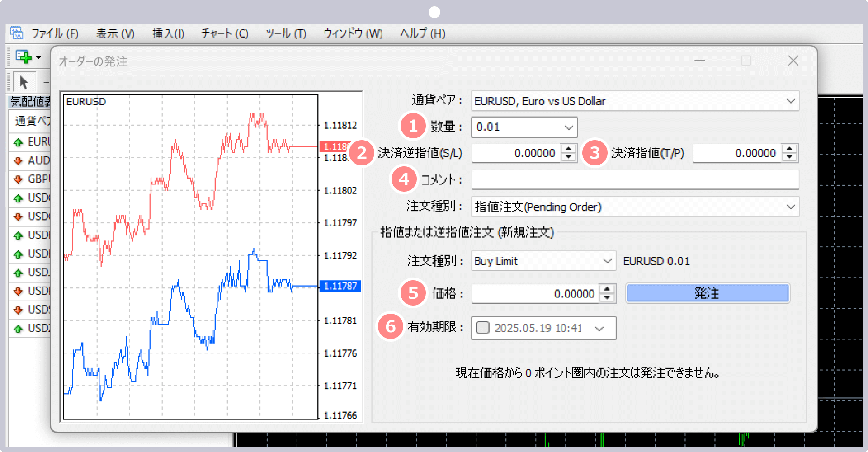
Task: Expand the 通貨ペア EURUSD dropdown
Action: click(790, 101)
